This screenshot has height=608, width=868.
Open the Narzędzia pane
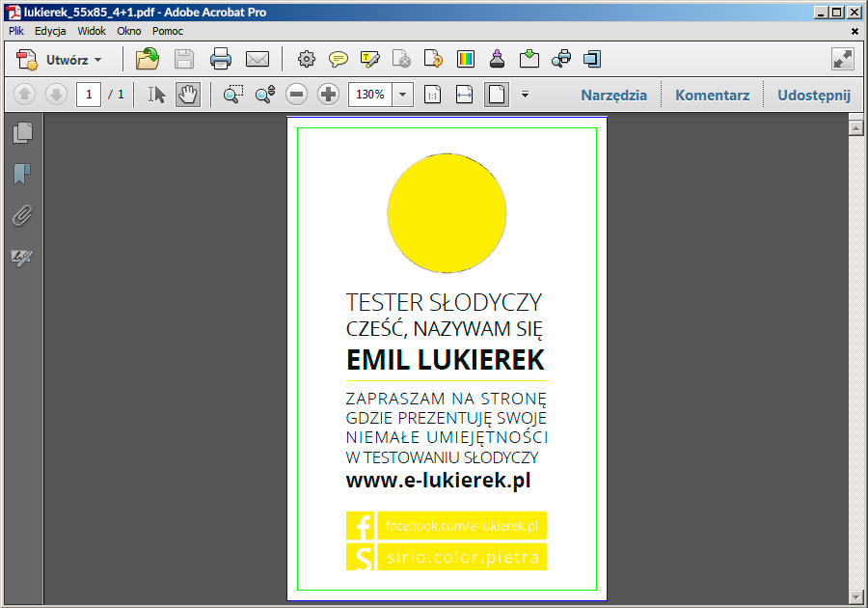point(613,95)
